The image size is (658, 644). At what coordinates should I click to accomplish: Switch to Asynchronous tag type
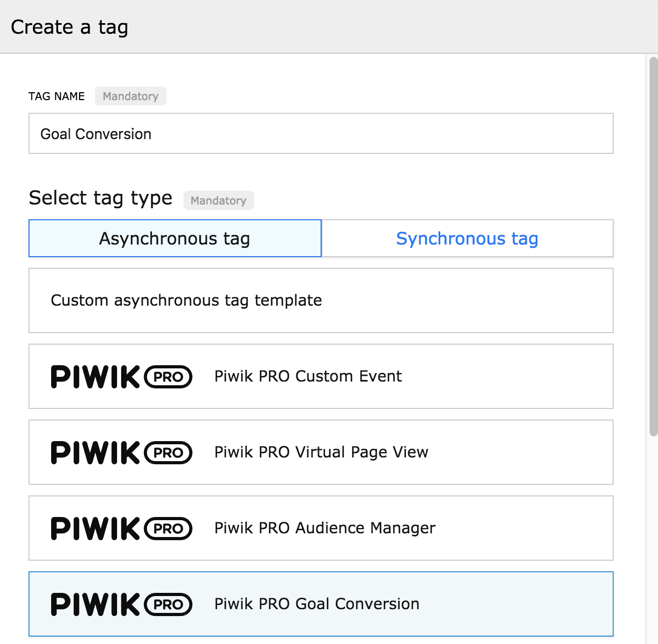click(175, 238)
